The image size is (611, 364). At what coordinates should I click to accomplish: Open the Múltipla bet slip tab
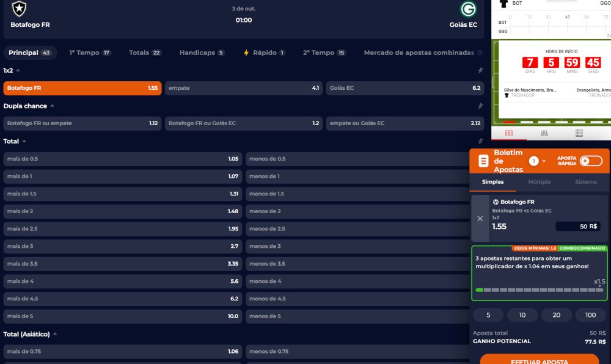tap(539, 182)
